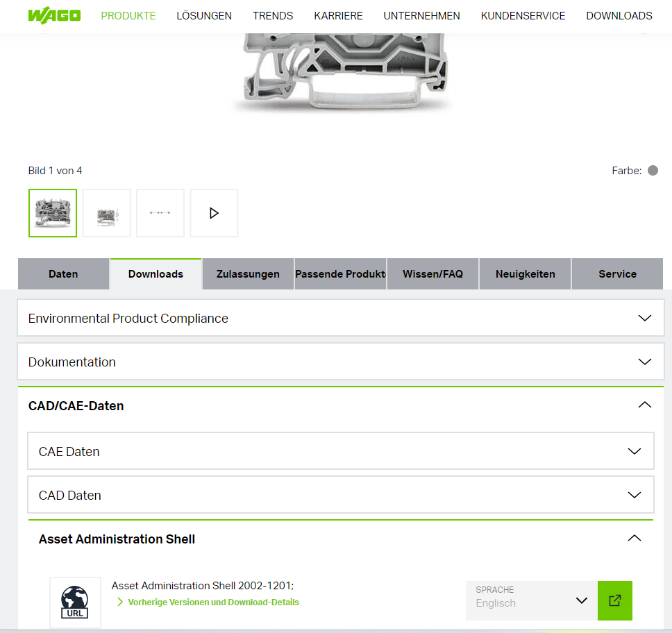This screenshot has width=672, height=633.
Task: Expand the CAE Daten panel
Action: click(x=634, y=450)
